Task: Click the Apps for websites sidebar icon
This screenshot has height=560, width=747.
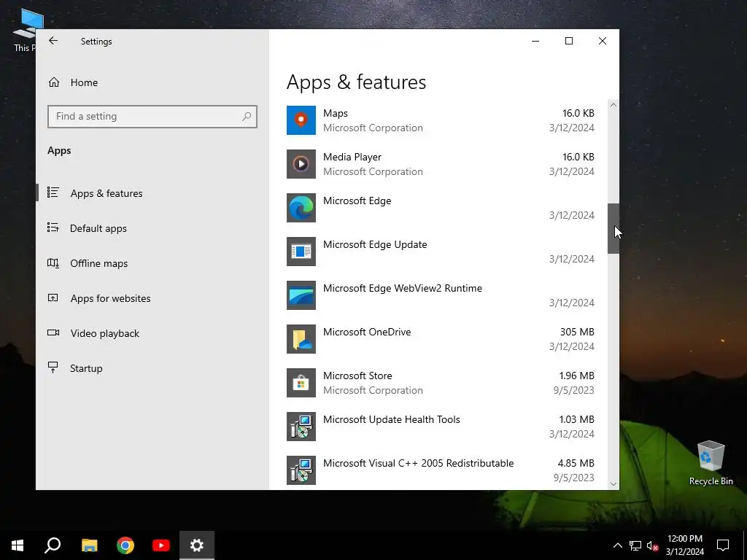Action: [53, 297]
